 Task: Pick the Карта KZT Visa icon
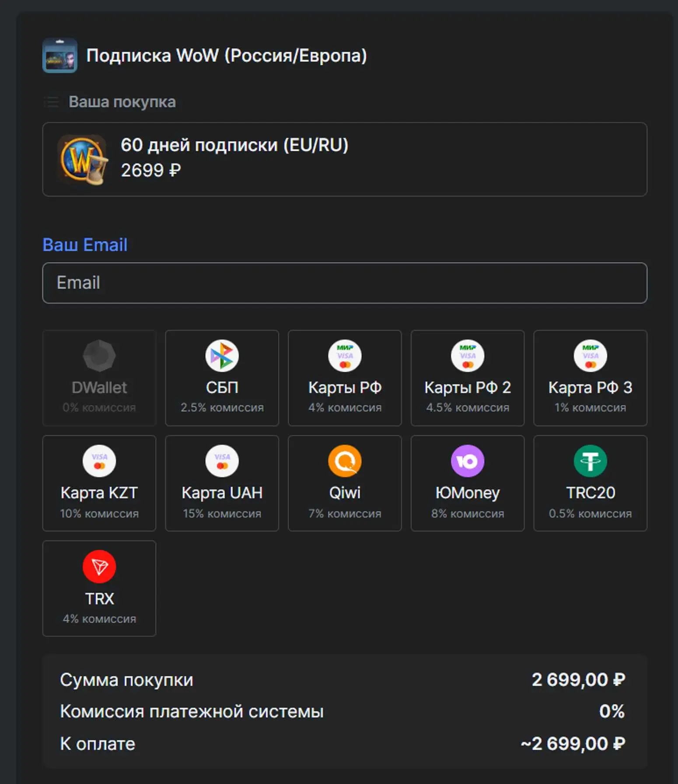99,461
